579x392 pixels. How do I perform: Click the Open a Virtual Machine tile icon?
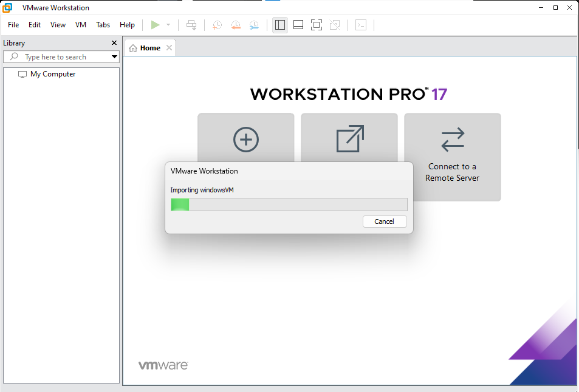tap(350, 139)
